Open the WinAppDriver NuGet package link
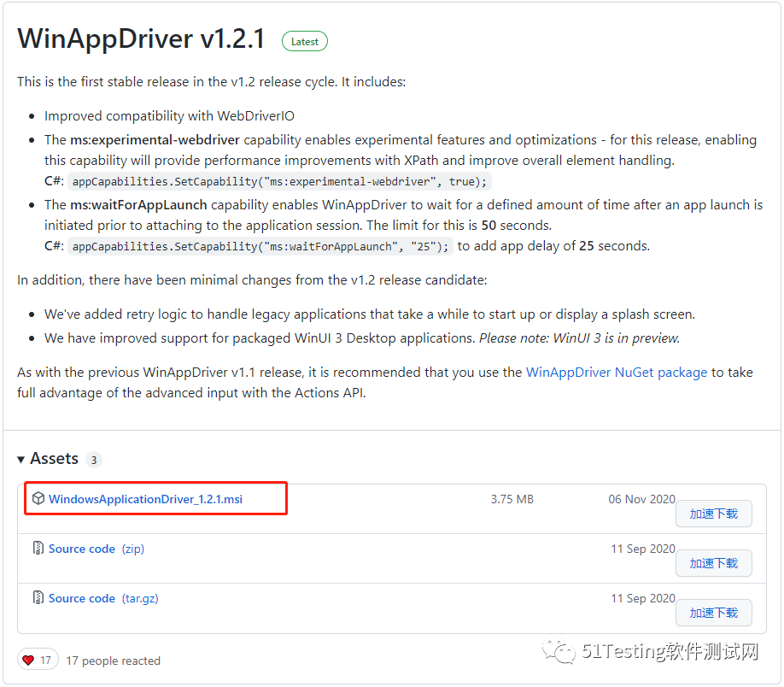 pos(616,372)
